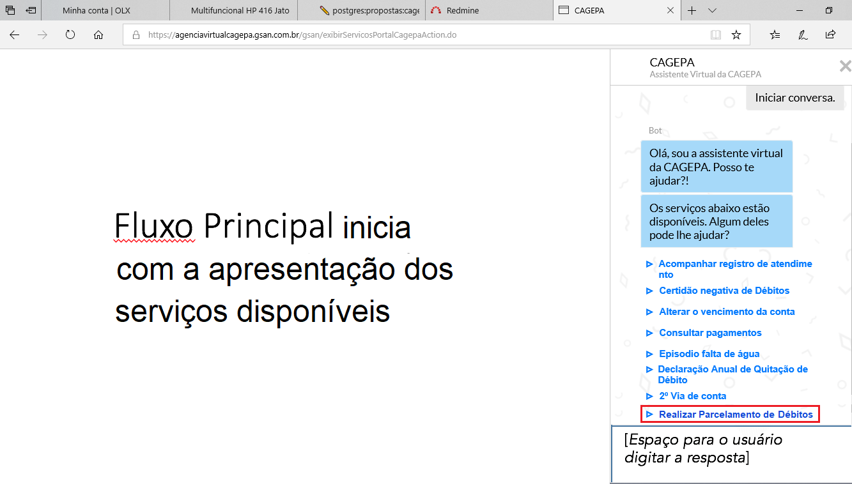Click the Iniciar conversa button
The width and height of the screenshot is (852, 504).
pos(794,98)
